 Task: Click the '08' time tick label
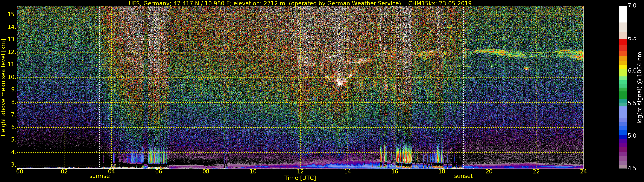[206, 172]
